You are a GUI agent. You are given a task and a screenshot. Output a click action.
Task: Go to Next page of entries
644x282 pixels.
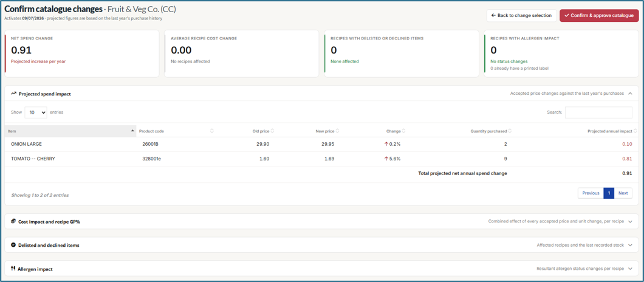pos(623,193)
